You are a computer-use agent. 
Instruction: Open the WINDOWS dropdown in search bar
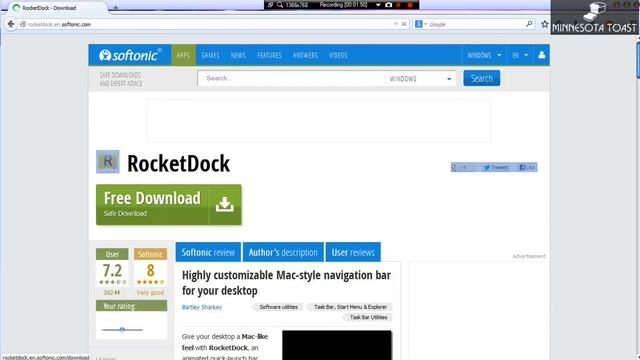(420, 79)
